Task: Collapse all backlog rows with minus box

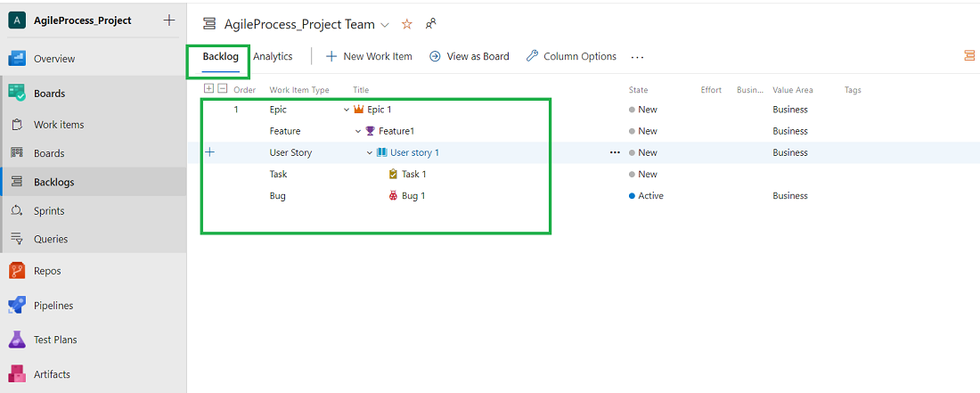Action: (222, 88)
